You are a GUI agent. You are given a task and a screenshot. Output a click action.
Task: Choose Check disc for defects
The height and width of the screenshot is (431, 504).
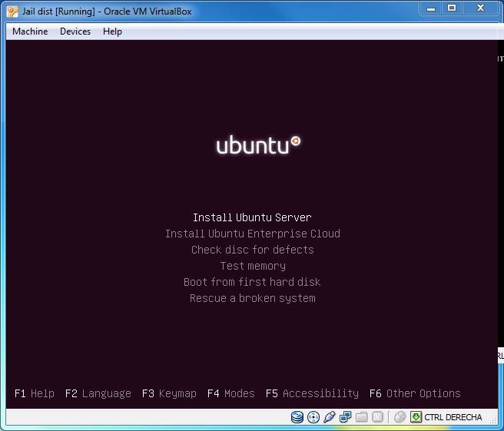pos(253,250)
